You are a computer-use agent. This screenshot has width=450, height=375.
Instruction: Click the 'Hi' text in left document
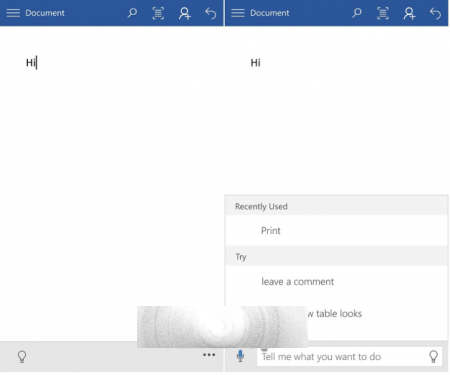coord(31,62)
